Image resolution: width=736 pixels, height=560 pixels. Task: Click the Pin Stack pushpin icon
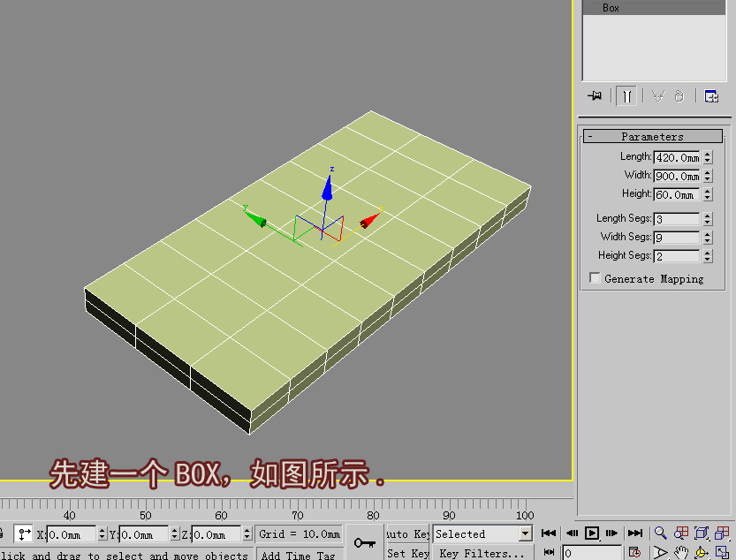[x=595, y=95]
